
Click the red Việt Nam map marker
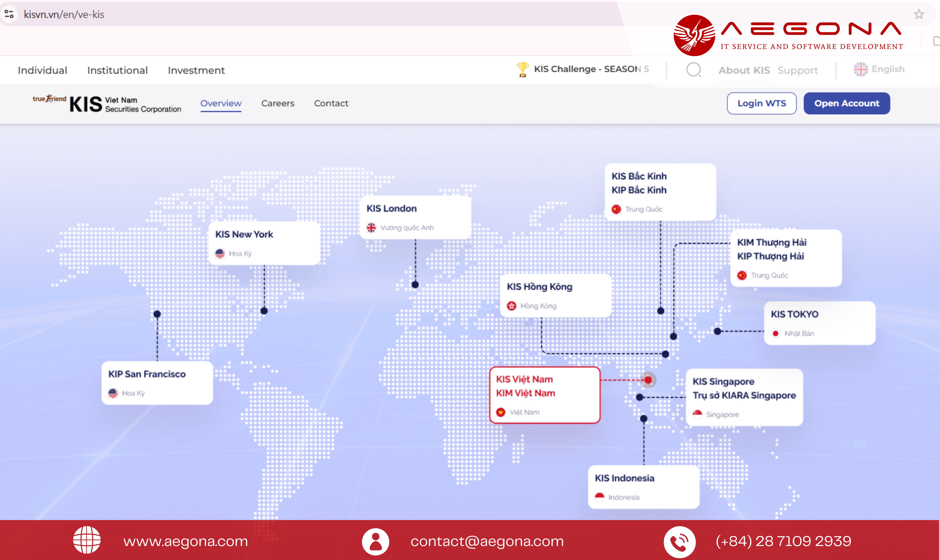pos(648,380)
